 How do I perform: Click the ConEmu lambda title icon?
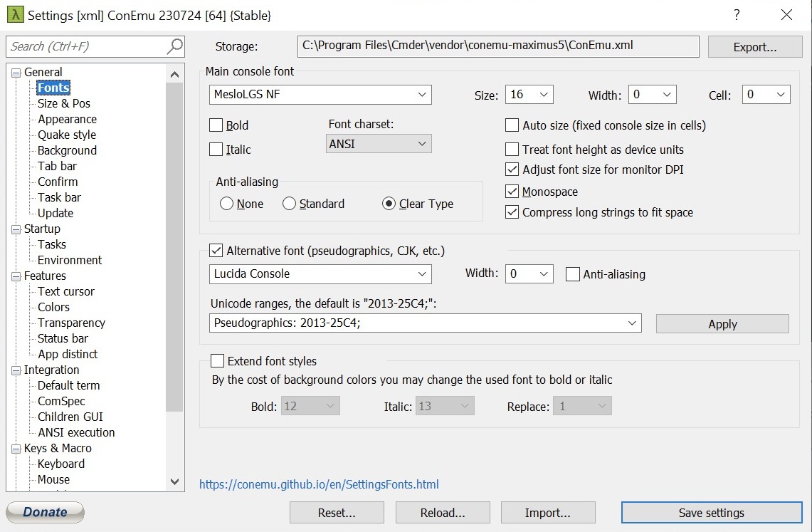coord(15,14)
